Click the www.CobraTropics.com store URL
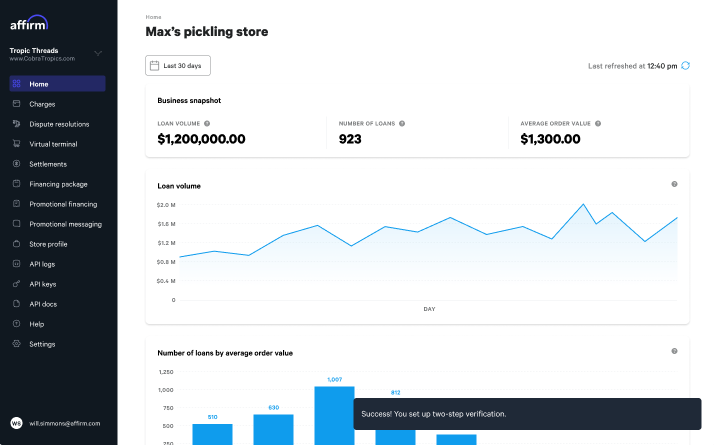The height and width of the screenshot is (445, 714). pyautogui.click(x=42, y=59)
